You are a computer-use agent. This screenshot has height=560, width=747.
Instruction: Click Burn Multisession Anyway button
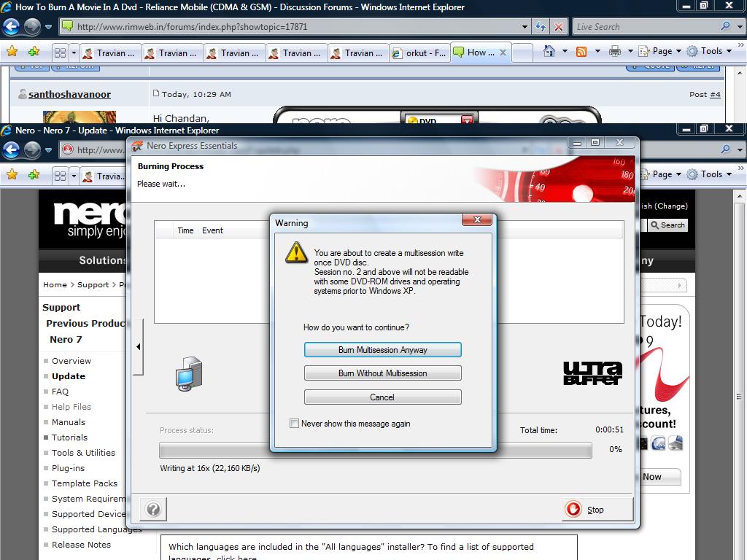382,350
